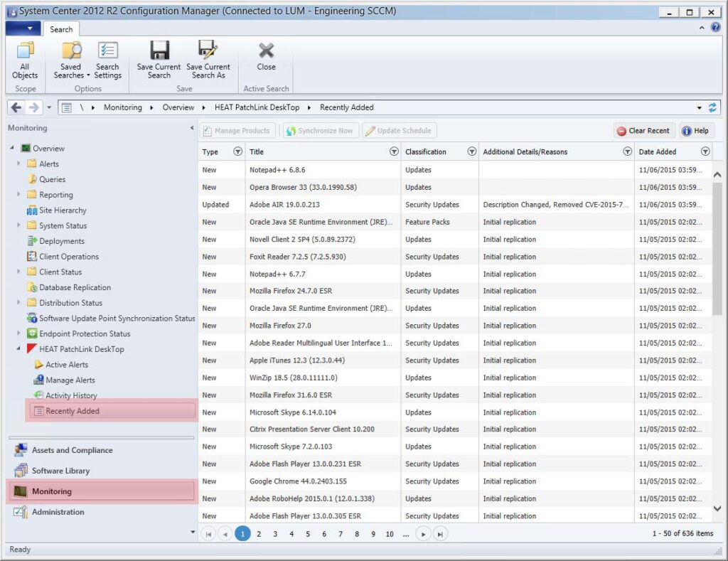This screenshot has width=728, height=561.
Task: Expand the Alerts folder
Action: coord(18,164)
